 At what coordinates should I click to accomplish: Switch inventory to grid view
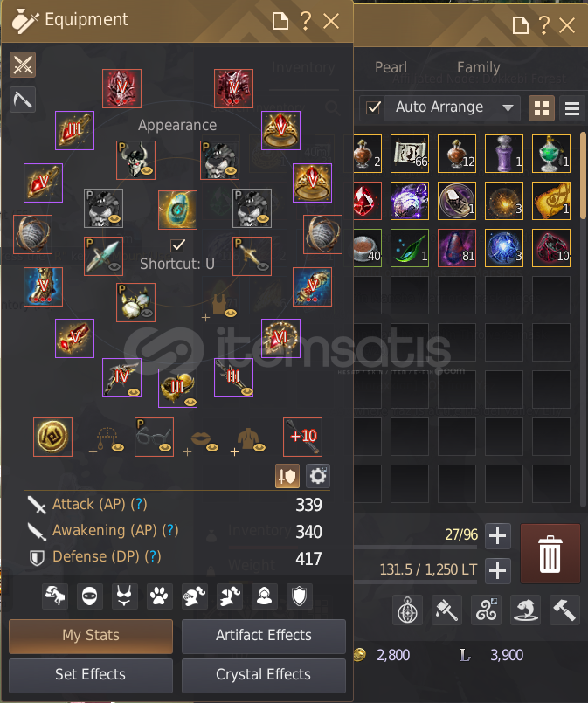click(x=542, y=108)
